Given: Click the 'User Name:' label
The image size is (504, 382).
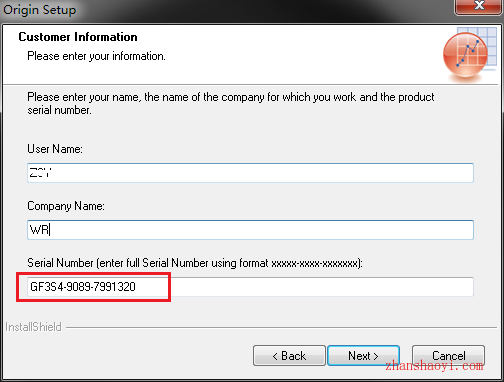Looking at the screenshot, I should (x=55, y=149).
